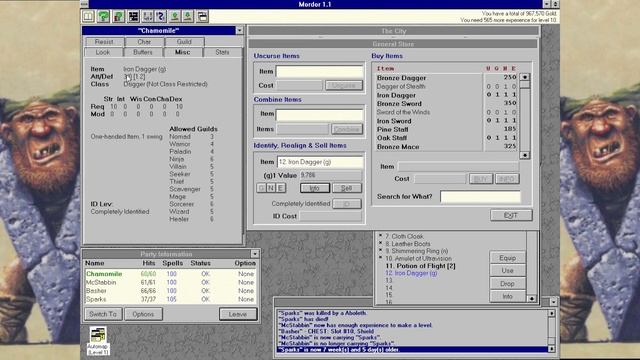Click the message log scroll down arrow
The width and height of the screenshot is (640, 360).
[x=551, y=349]
